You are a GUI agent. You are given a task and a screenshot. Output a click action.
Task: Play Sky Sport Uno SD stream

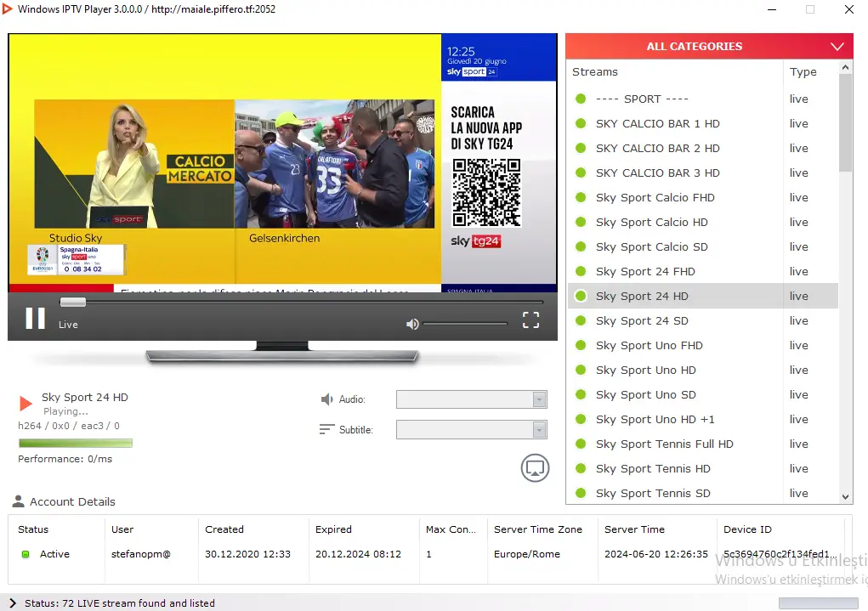[702, 394]
